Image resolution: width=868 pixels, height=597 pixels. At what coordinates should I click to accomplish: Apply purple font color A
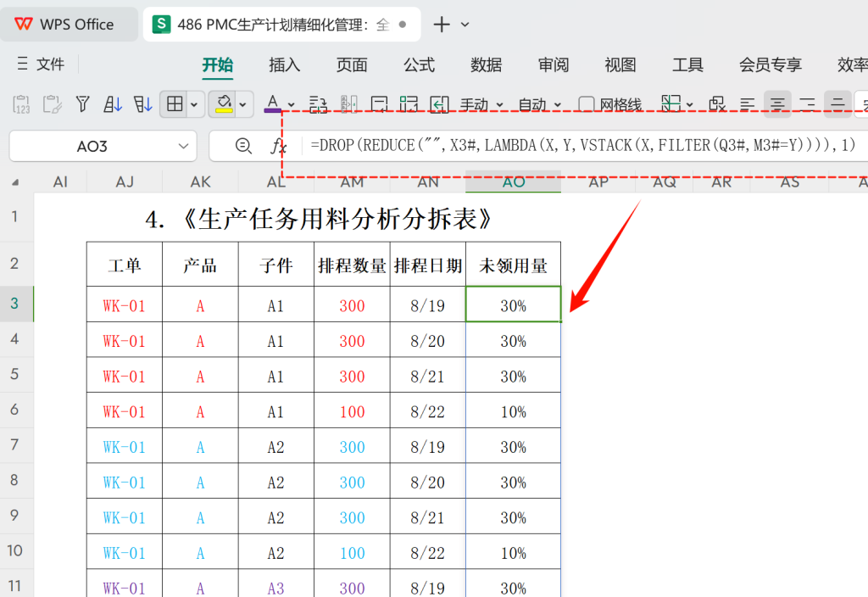[x=272, y=104]
